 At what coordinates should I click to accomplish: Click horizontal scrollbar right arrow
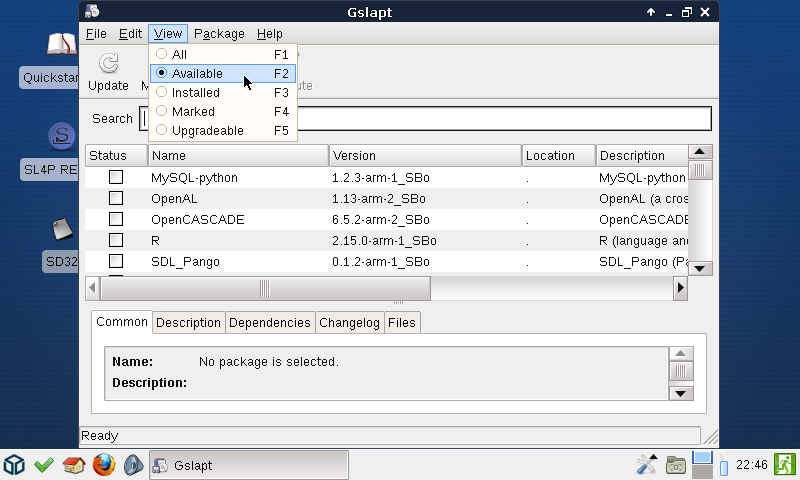click(x=680, y=288)
